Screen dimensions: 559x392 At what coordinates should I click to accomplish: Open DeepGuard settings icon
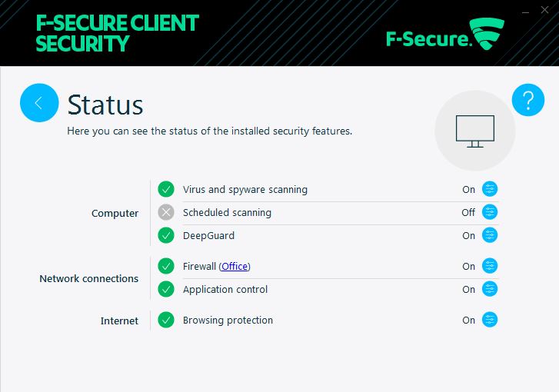tap(490, 235)
